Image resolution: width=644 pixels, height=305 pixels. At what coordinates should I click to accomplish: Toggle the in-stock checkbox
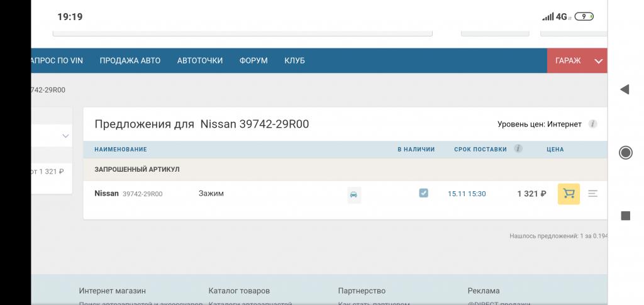pos(423,193)
